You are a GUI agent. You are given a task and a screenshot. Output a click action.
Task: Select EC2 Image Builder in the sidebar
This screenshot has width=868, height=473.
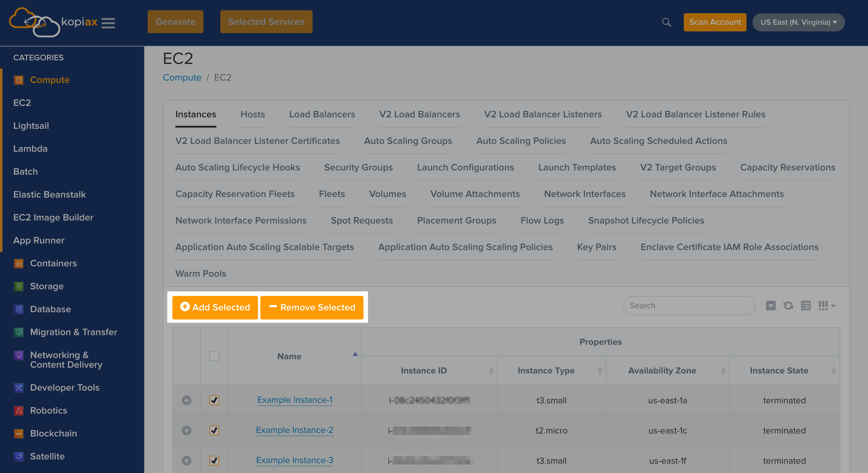click(x=53, y=217)
